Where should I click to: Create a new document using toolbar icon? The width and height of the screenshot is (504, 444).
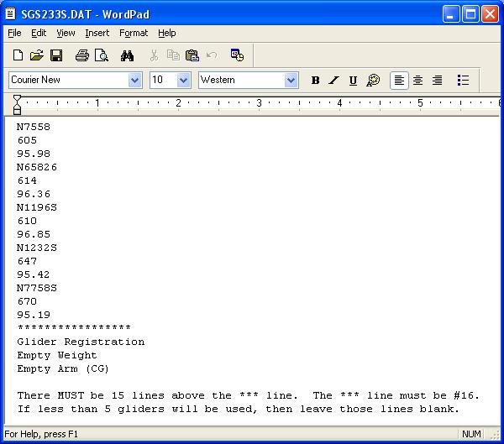(18, 55)
